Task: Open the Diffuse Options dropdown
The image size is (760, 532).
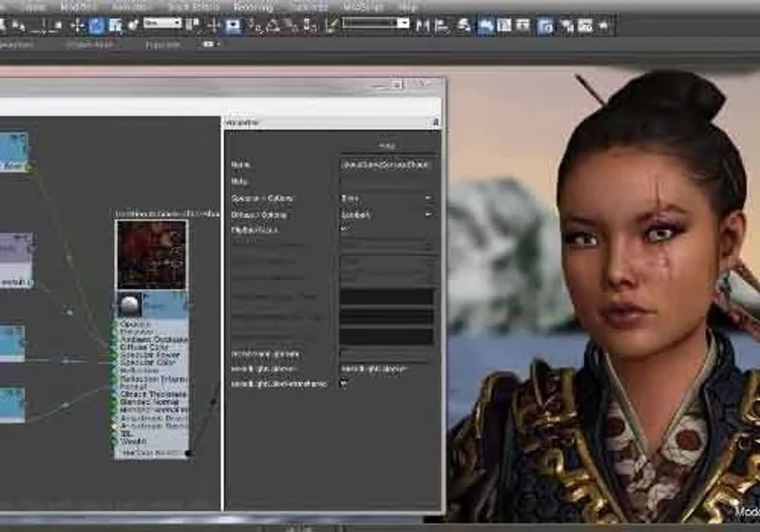Action: point(387,215)
